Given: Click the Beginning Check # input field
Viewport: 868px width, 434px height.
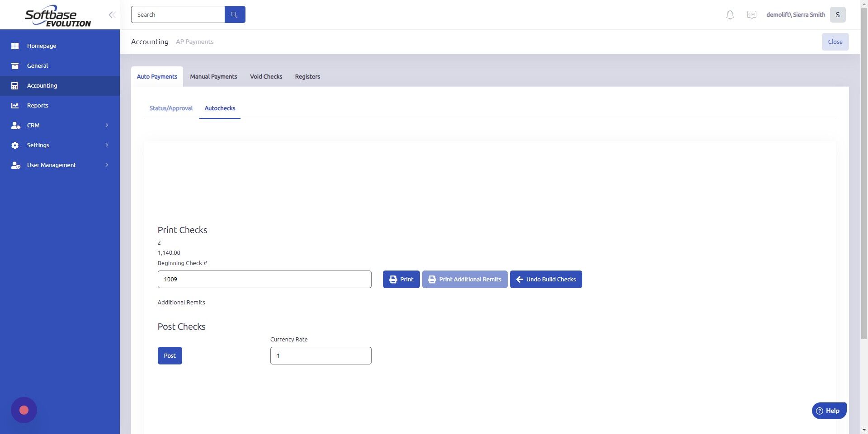Looking at the screenshot, I should point(264,279).
